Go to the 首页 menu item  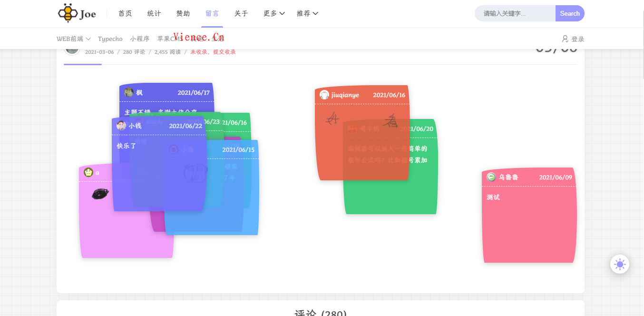125,13
